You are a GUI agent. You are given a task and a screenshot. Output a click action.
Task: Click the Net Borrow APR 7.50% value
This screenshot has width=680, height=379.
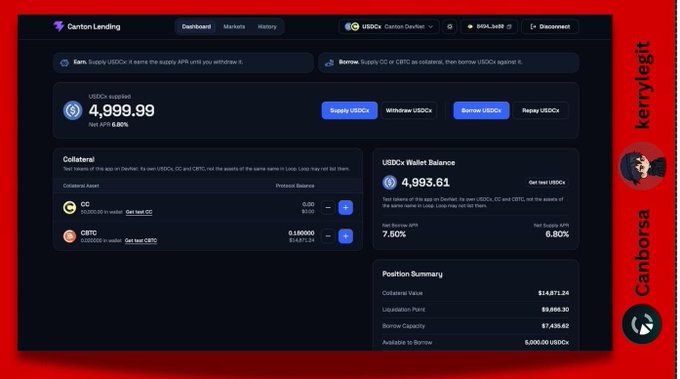point(394,234)
